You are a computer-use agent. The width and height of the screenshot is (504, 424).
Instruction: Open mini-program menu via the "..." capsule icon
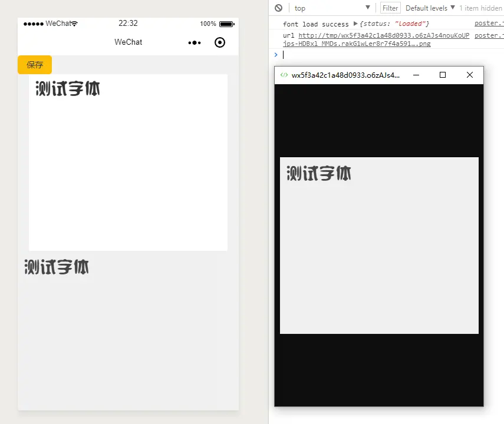point(194,42)
